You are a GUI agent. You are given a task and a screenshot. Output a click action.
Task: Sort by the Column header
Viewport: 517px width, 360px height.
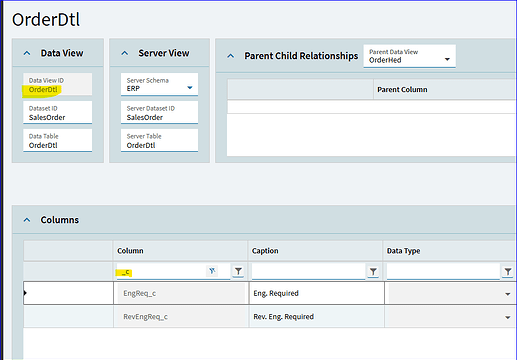point(180,251)
